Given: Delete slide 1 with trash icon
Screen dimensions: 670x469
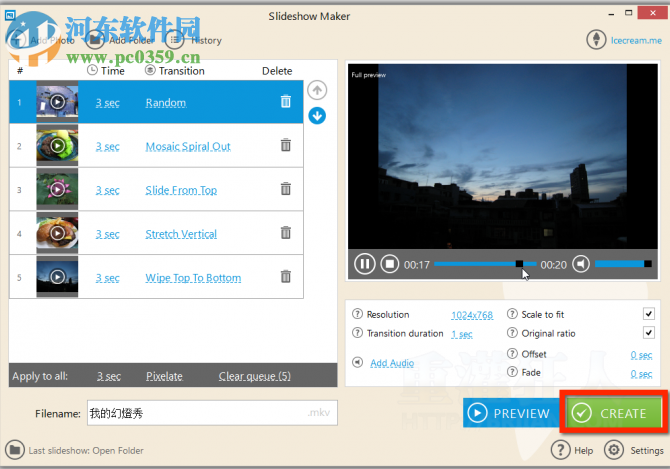Looking at the screenshot, I should [285, 101].
